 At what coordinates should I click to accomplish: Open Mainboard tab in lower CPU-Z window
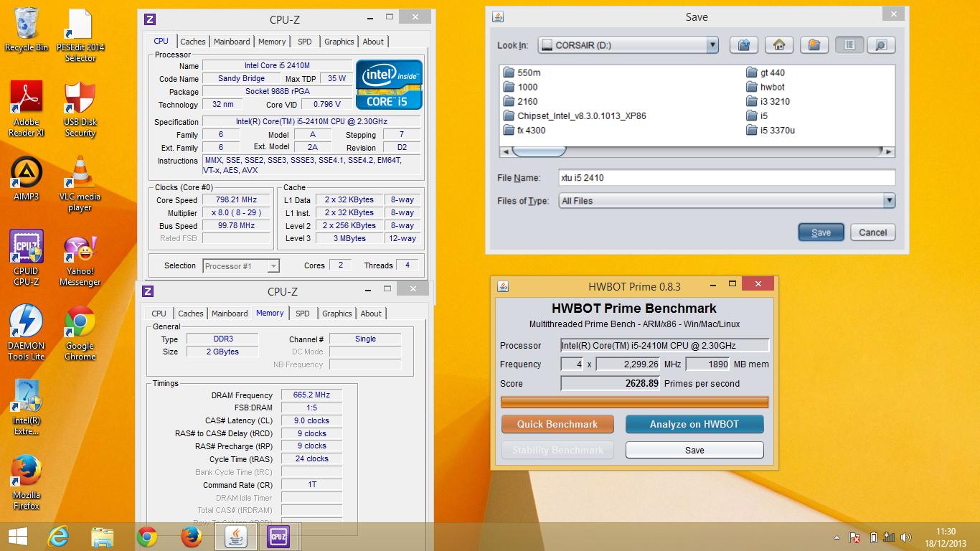pos(230,314)
